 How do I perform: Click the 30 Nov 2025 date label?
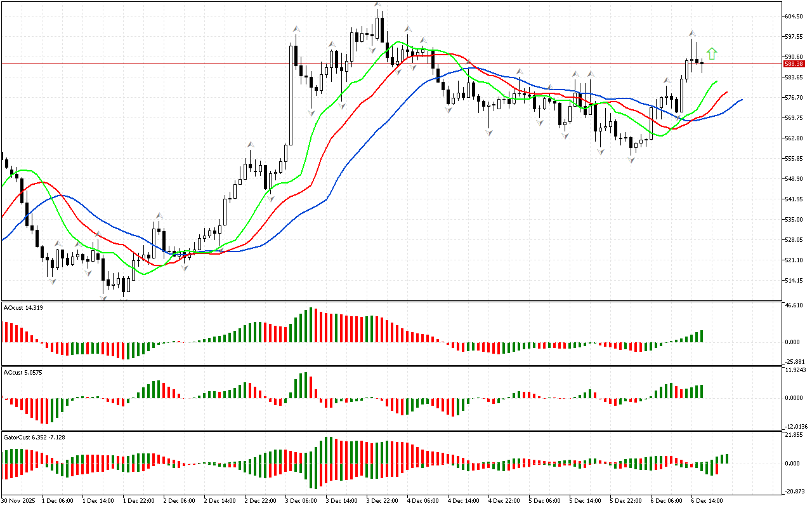coord(18,501)
